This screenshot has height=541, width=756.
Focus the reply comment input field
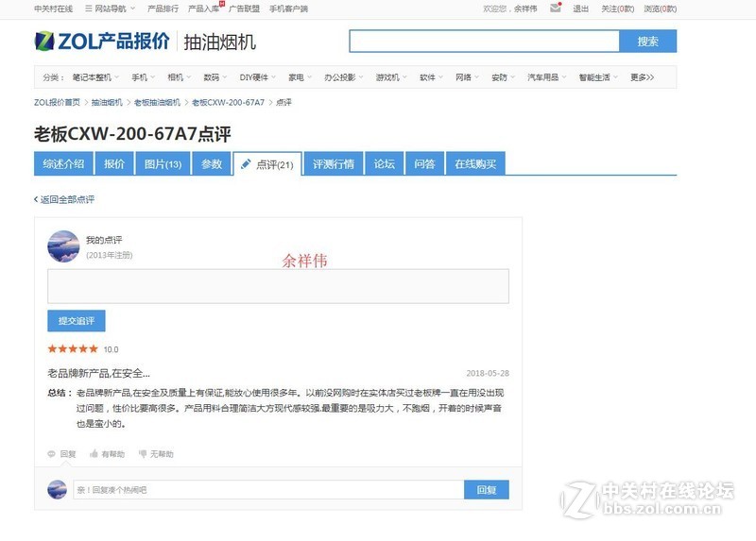[268, 489]
